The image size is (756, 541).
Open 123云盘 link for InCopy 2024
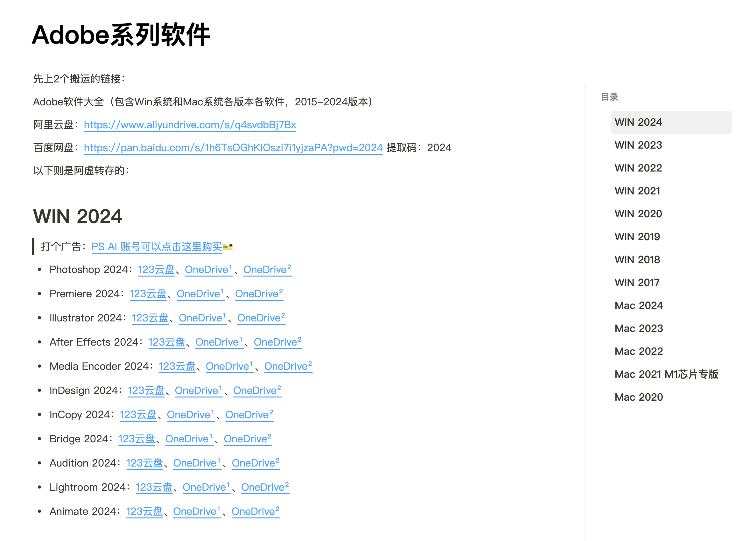(138, 415)
